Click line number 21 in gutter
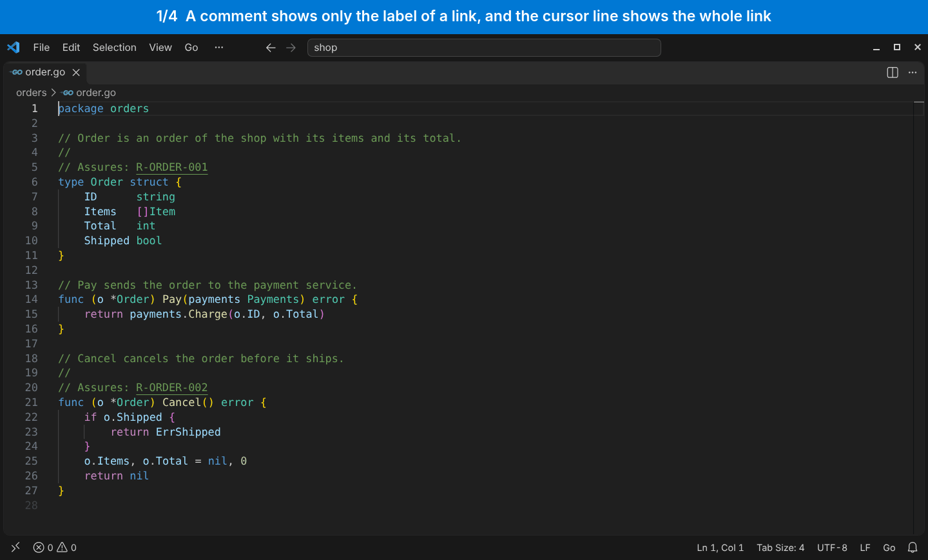The width and height of the screenshot is (928, 560). coord(32,403)
